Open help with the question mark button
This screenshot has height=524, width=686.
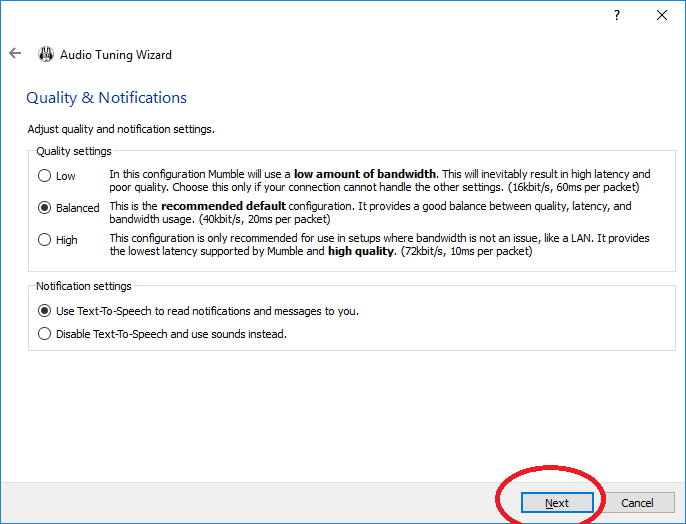coord(617,15)
